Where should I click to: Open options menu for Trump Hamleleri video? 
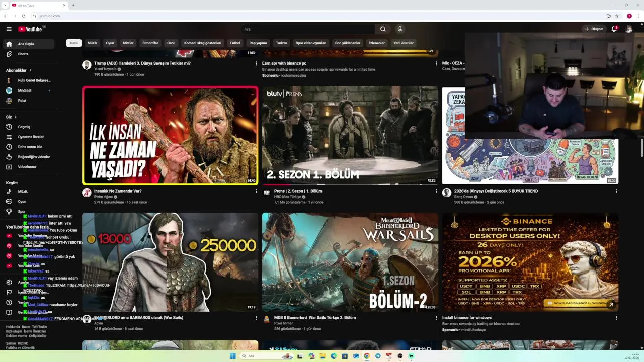point(256,63)
